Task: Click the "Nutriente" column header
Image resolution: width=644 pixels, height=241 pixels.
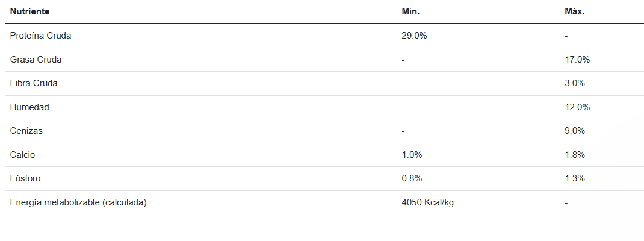Action: [x=29, y=11]
